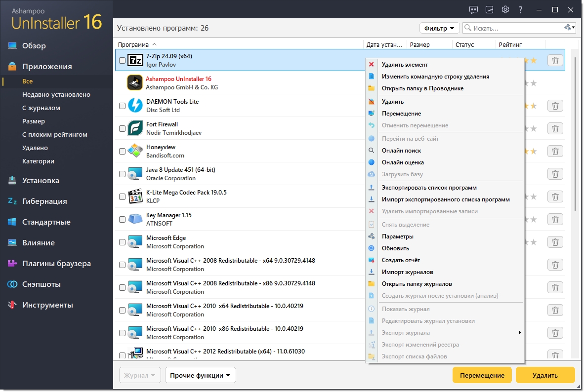Open the Фильтр dropdown
The image size is (584, 392).
click(439, 28)
